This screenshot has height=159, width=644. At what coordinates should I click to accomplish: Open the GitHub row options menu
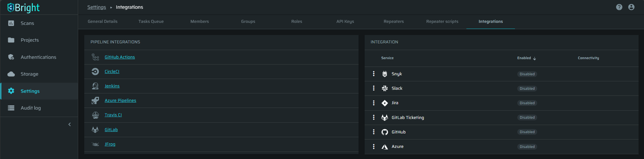pos(373,132)
